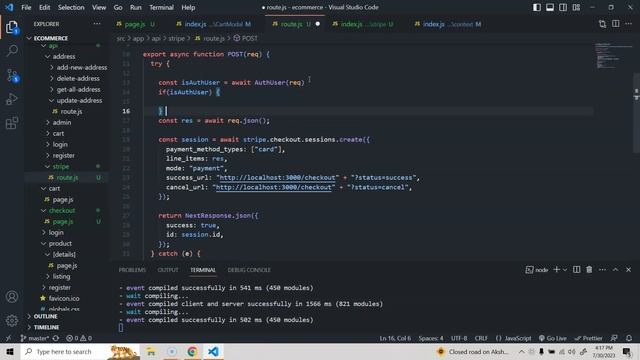Screen dimensions: 640x360
Task: Click the Windows taskbar search box
Action: point(80,351)
